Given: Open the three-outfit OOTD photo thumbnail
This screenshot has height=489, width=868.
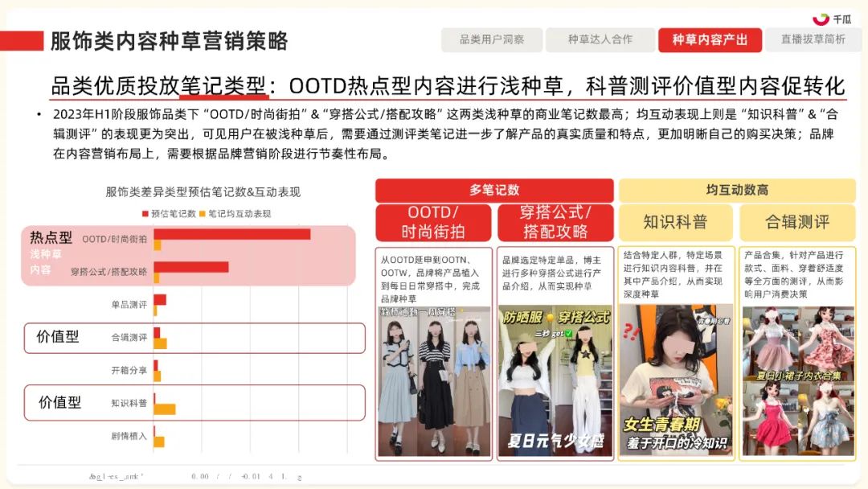Looking at the screenshot, I should (435, 381).
